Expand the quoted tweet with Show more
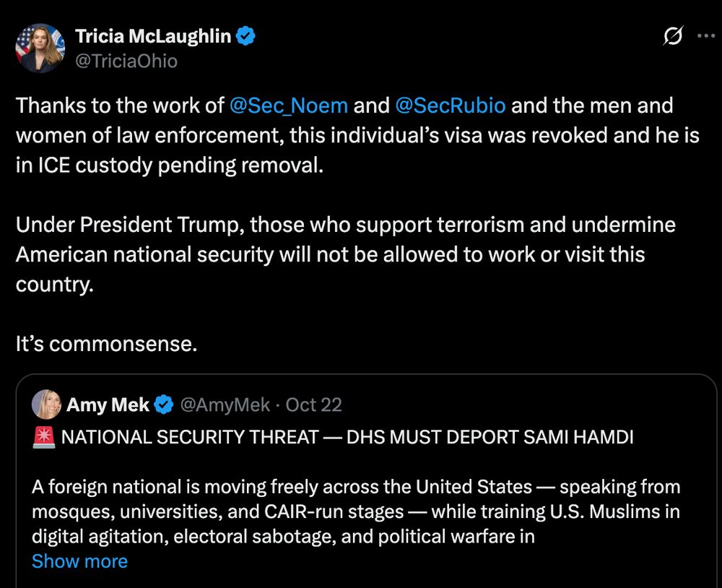This screenshot has width=722, height=588. pyautogui.click(x=79, y=561)
